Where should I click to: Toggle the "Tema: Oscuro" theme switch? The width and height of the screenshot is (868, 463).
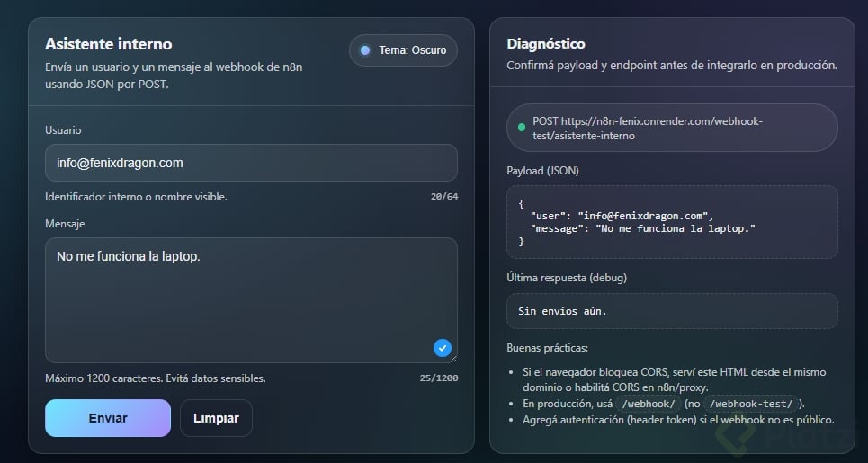pyautogui.click(x=403, y=50)
